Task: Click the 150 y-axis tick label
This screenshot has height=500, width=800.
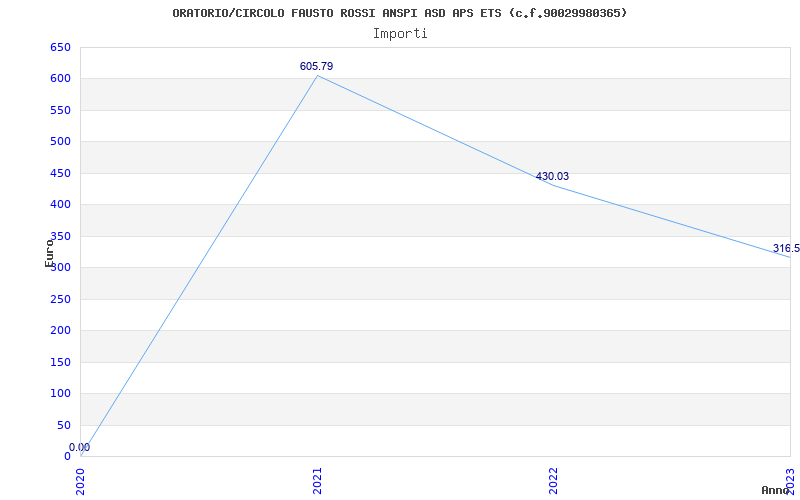Action: pos(60,362)
